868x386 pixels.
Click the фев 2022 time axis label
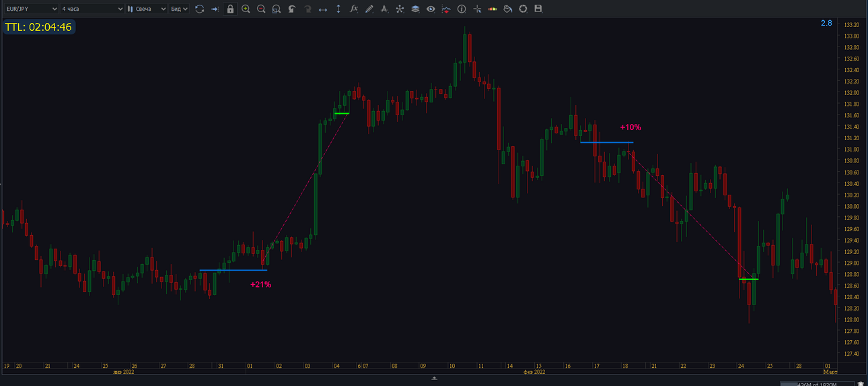pos(534,371)
